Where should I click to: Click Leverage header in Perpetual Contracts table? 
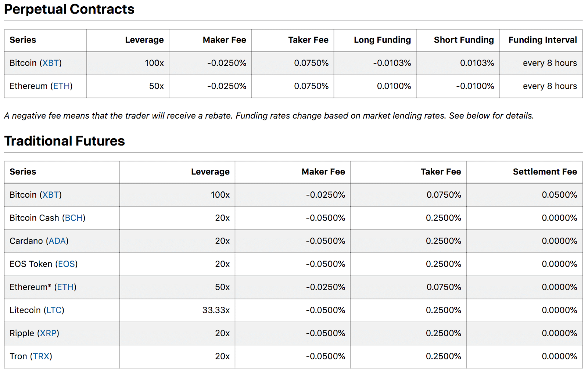pos(144,40)
